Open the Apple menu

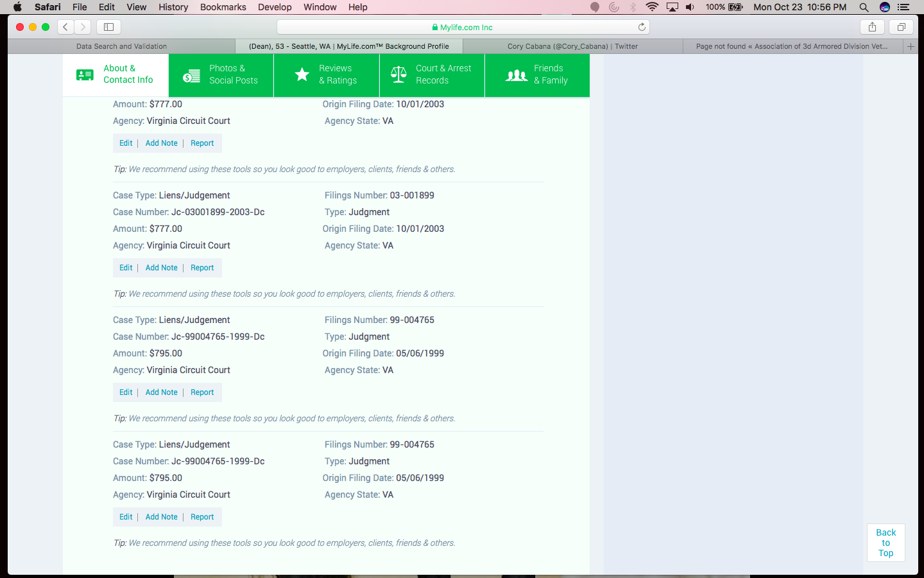tap(18, 7)
